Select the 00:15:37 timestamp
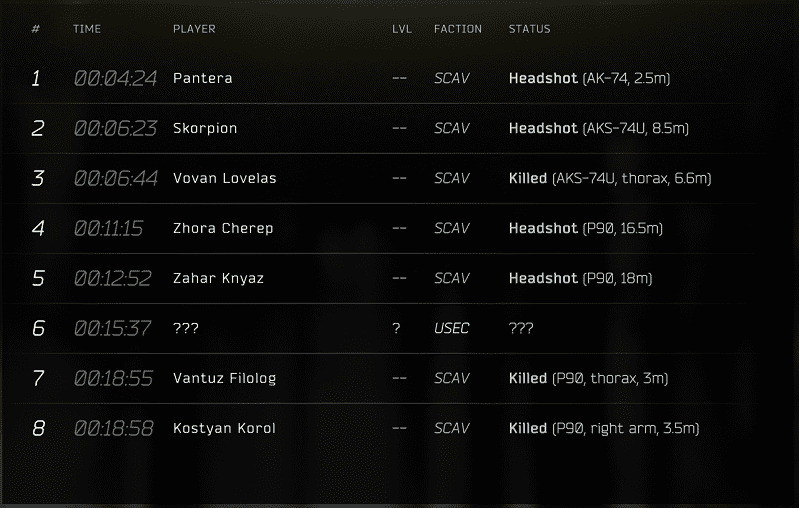Image resolution: width=799 pixels, height=508 pixels. pos(113,328)
